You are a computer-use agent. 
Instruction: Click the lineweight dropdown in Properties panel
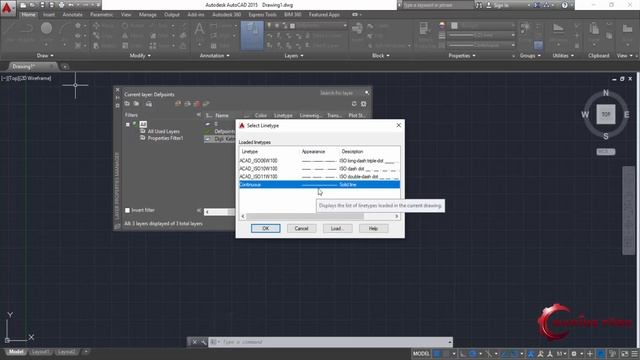pyautogui.click(x=483, y=35)
